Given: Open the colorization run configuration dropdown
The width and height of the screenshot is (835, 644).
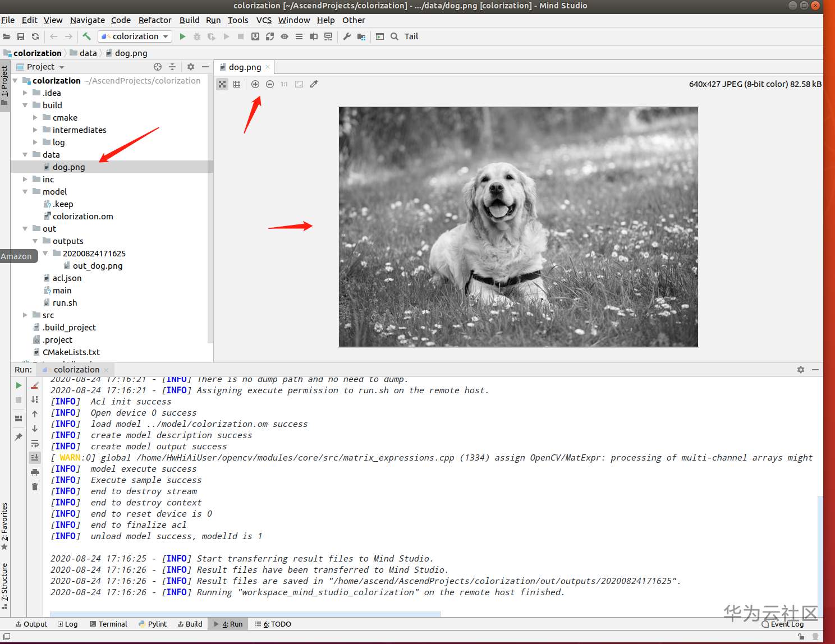Looking at the screenshot, I should [x=135, y=36].
